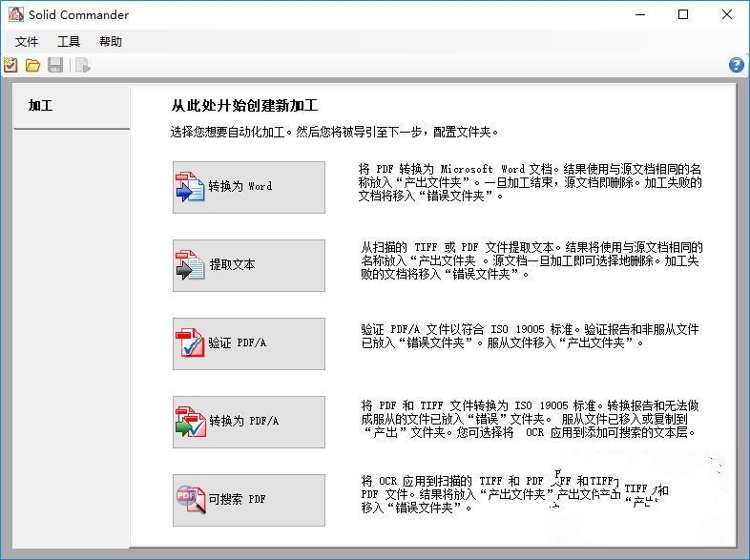Viewport: 750px width, 560px height.
Task: Minimize the Solid Commander window
Action: [x=640, y=14]
